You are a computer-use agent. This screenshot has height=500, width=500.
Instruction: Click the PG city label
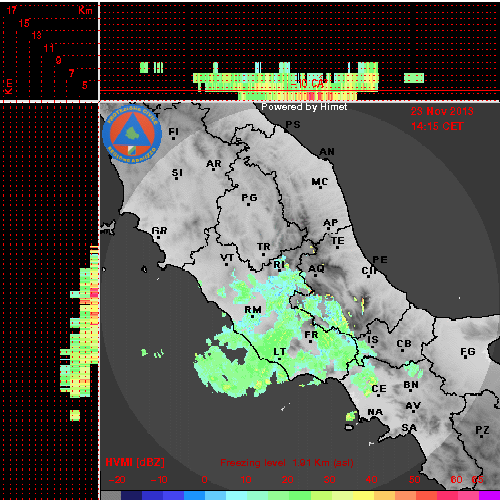(249, 198)
